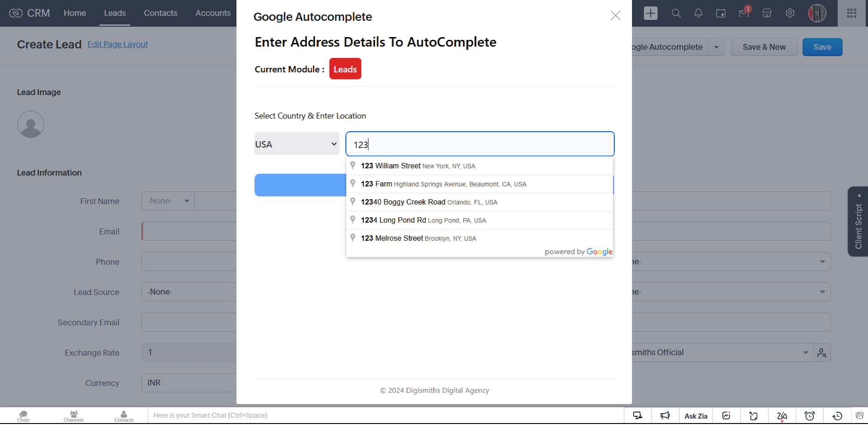Image resolution: width=868 pixels, height=438 pixels.
Task: Click the plus quick-create icon
Action: tap(651, 13)
